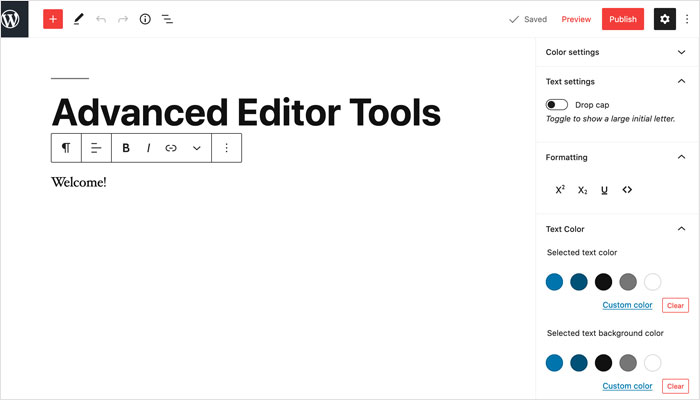
Task: Pick gray swatch for background color
Action: [628, 362]
